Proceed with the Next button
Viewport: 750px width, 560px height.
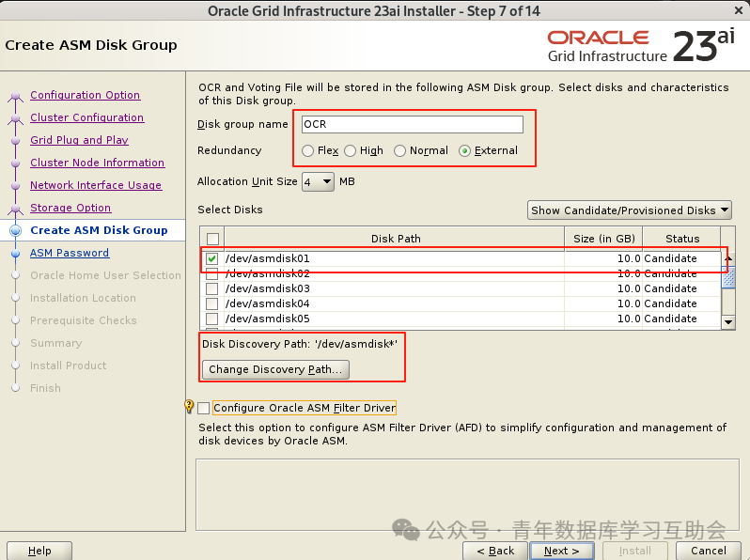click(561, 551)
